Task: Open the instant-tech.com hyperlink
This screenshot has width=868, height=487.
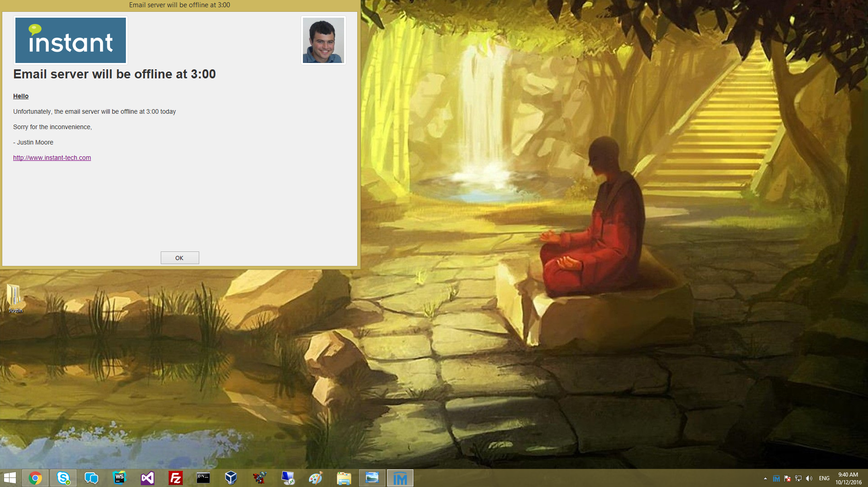Action: [x=52, y=158]
